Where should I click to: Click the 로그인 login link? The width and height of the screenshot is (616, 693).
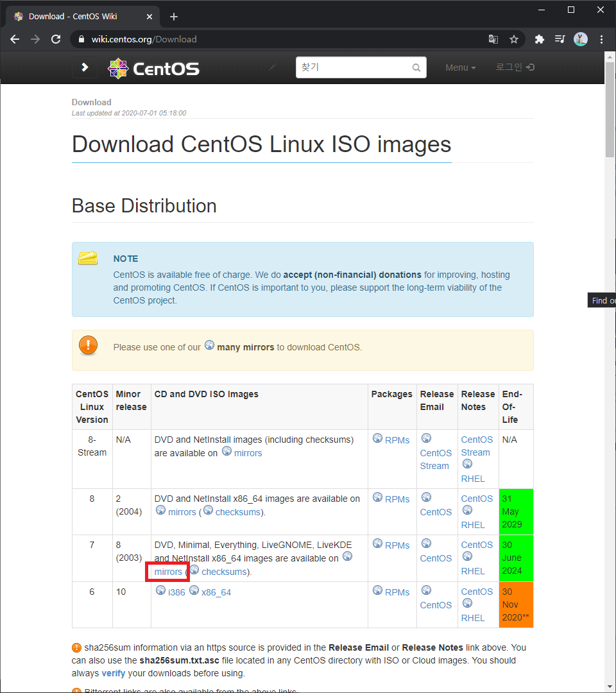pyautogui.click(x=515, y=67)
